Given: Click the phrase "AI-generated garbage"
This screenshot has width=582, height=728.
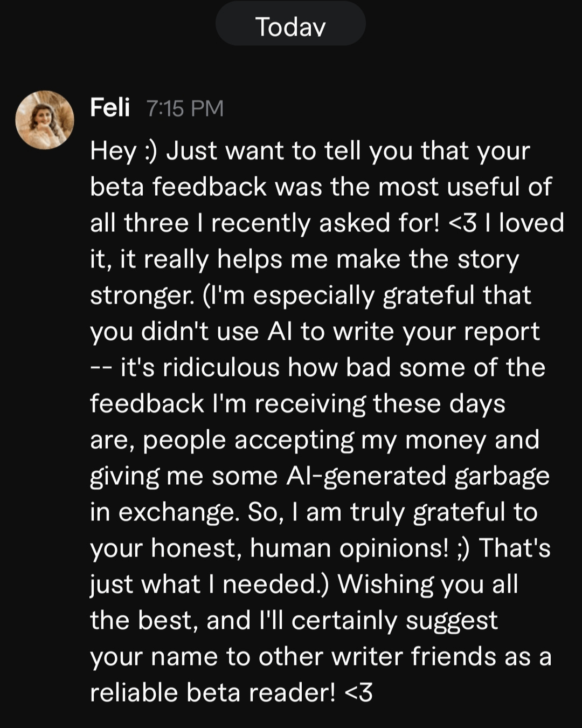Looking at the screenshot, I should [418, 476].
